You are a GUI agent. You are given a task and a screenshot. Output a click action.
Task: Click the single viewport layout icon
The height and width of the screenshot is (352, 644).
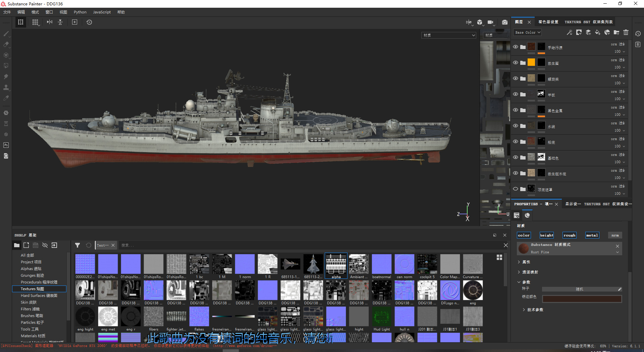21,22
